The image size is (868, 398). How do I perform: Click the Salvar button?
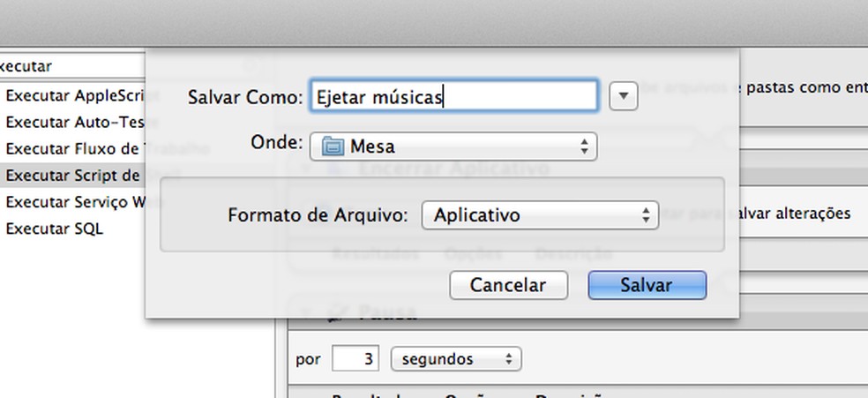click(647, 285)
